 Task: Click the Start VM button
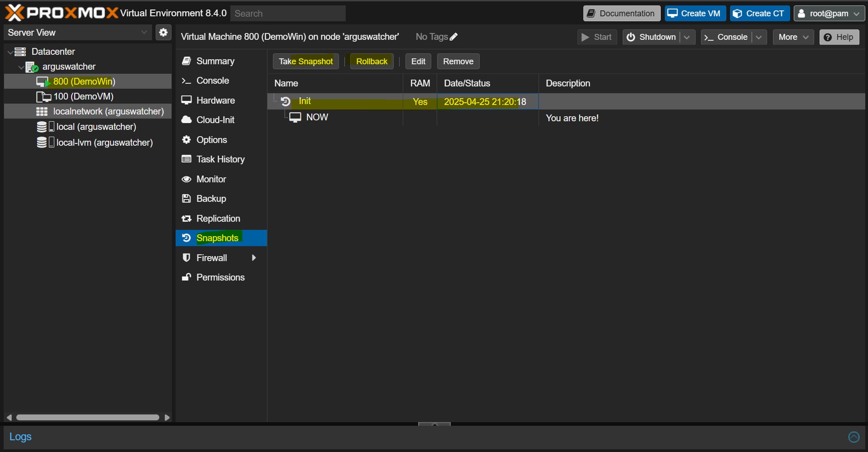[597, 37]
